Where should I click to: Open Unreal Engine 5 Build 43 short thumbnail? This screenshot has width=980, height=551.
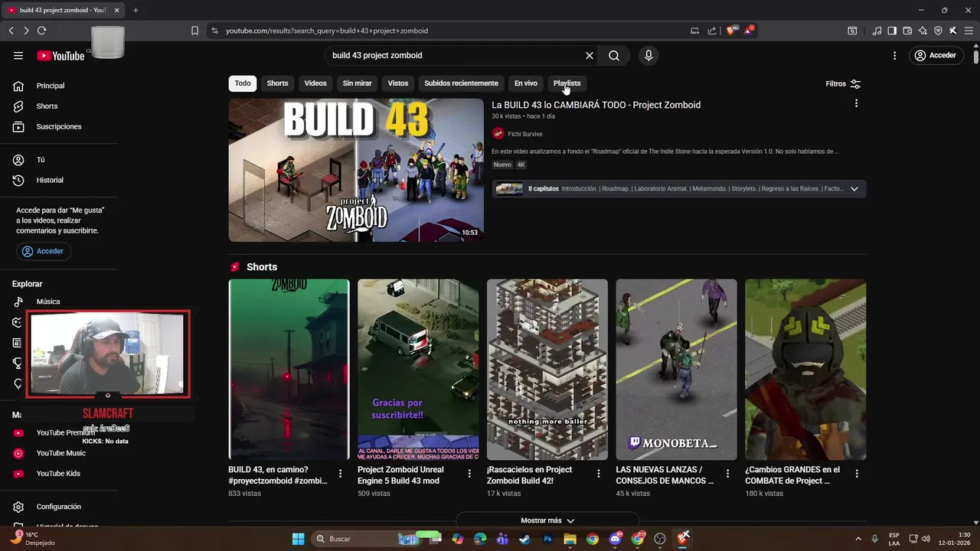418,370
